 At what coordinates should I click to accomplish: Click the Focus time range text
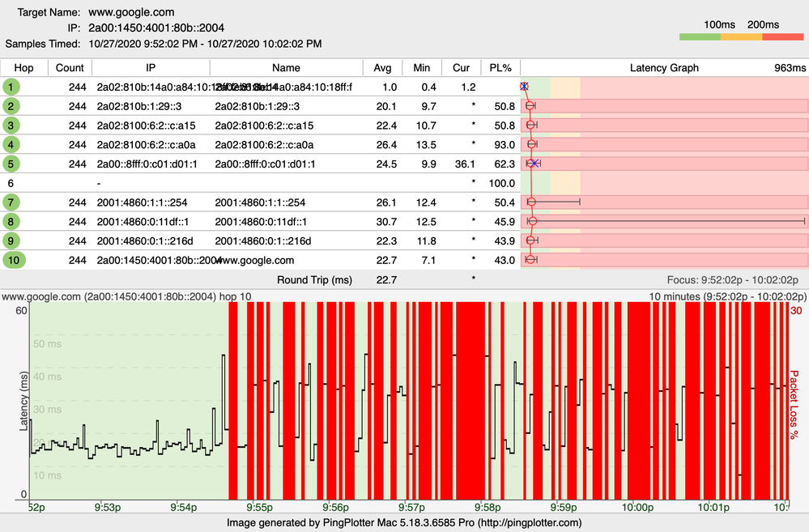tap(733, 279)
